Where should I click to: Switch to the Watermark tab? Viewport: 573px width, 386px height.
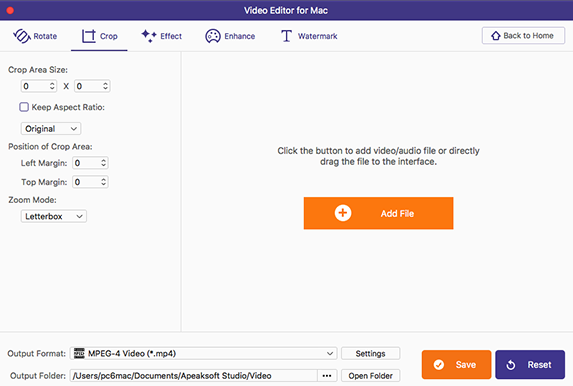click(x=309, y=36)
